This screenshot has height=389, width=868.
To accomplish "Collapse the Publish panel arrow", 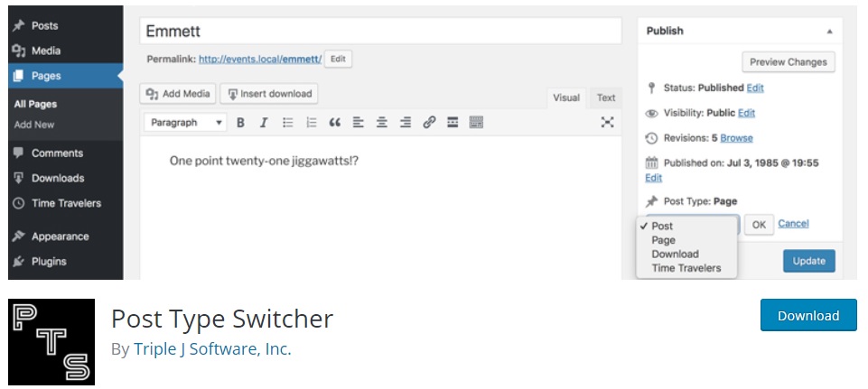I will pyautogui.click(x=829, y=32).
